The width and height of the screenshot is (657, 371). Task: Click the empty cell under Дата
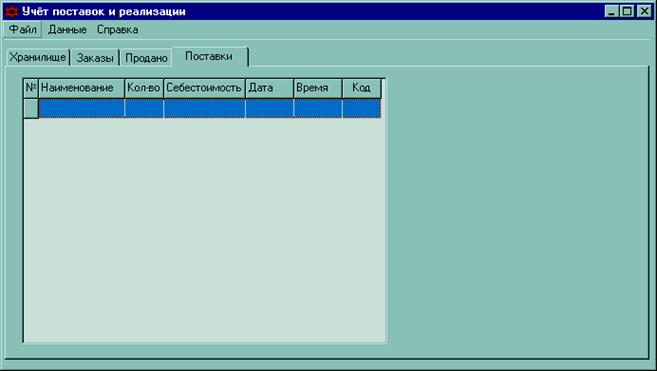[269, 108]
